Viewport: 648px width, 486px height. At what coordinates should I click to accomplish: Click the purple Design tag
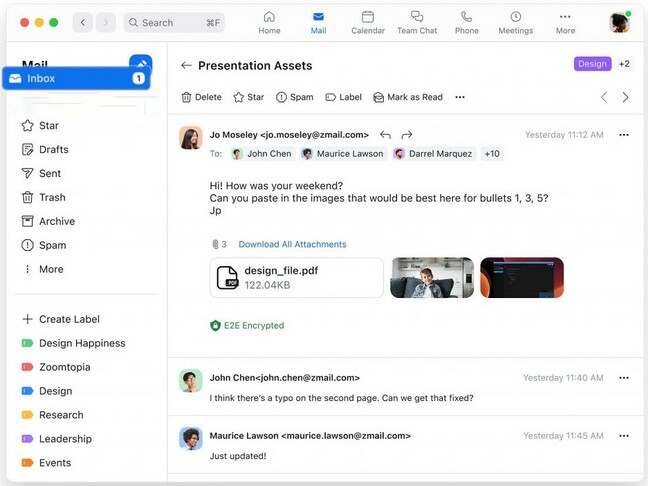coord(592,64)
